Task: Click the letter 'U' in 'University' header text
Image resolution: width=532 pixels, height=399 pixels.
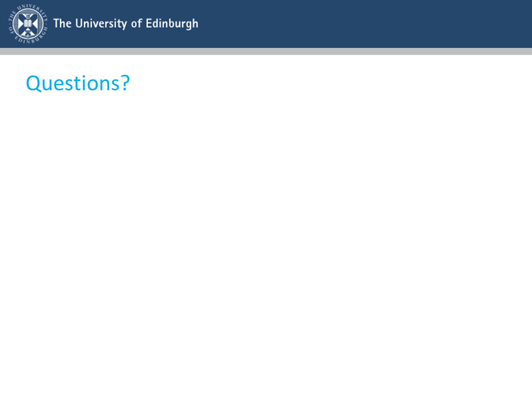Action: [x=79, y=23]
